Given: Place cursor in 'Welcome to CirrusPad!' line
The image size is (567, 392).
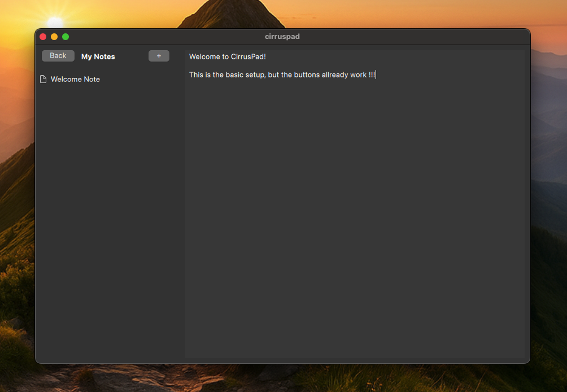Looking at the screenshot, I should click(227, 57).
